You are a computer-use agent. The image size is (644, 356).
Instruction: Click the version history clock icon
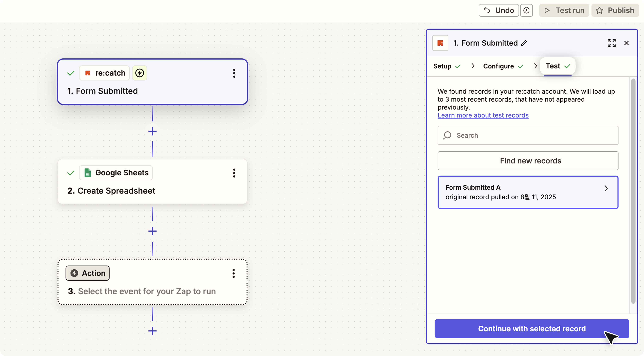(x=526, y=10)
